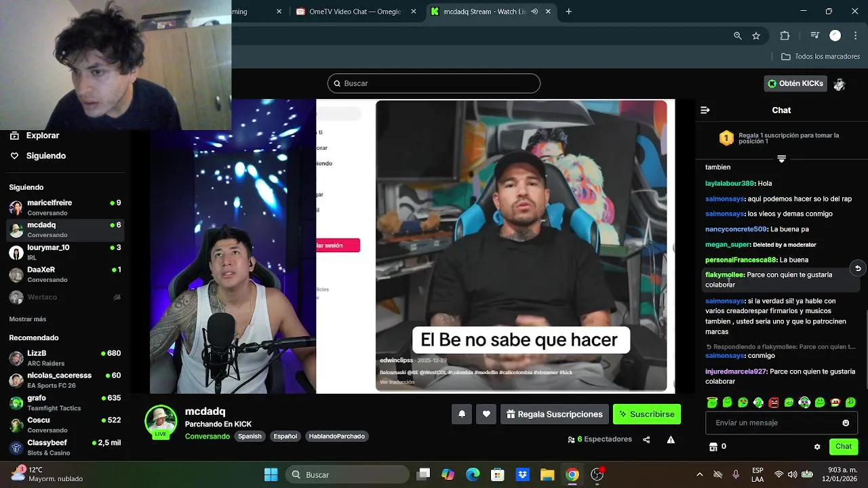Click the volume speaker tray icon
Image resolution: width=868 pixels, height=488 pixels.
793,474
